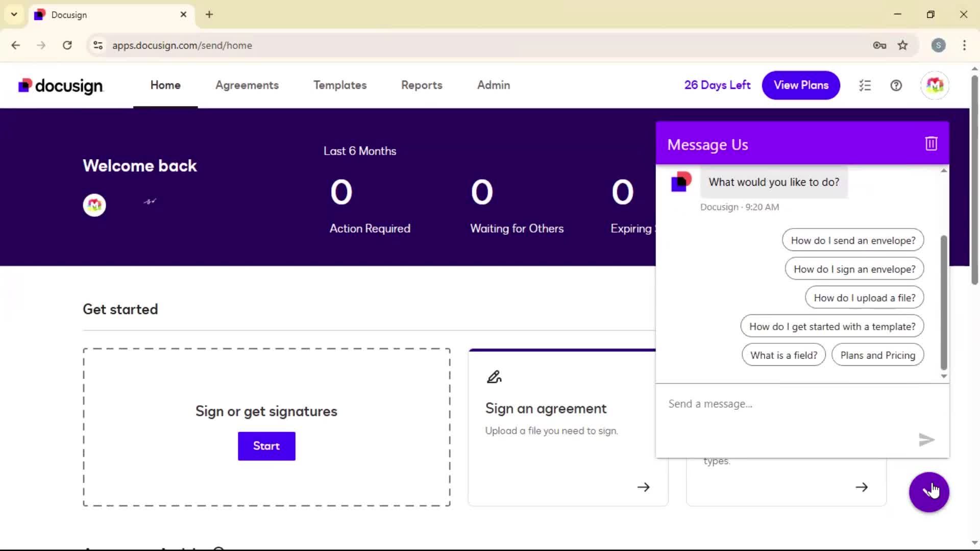Screen dimensions: 980x551
Task: View site information icon in address bar
Action: 98,45
